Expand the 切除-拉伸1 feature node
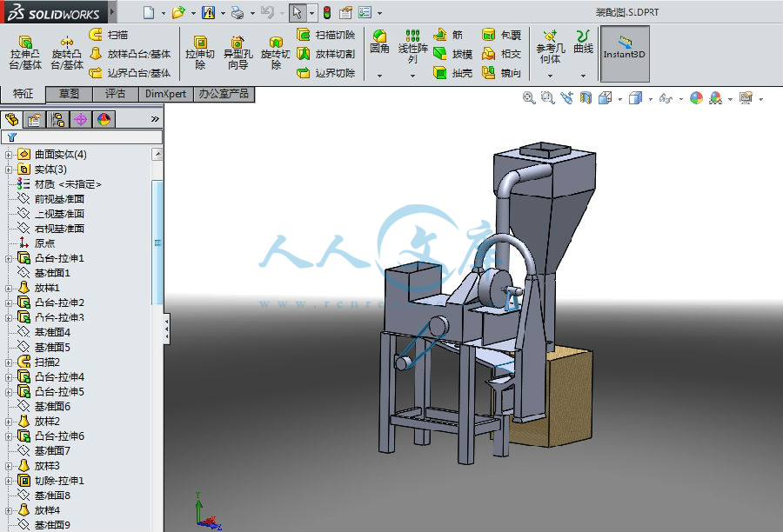This screenshot has height=532, width=783. (x=9, y=481)
